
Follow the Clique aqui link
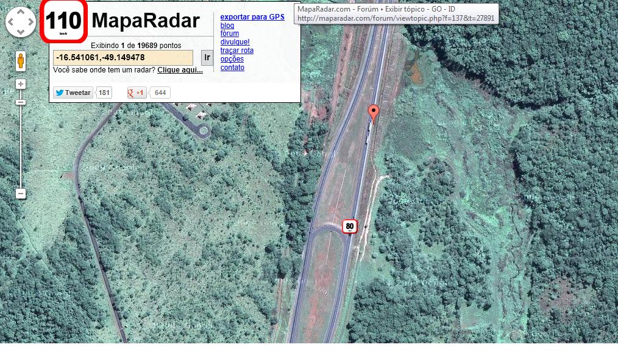[x=180, y=70]
